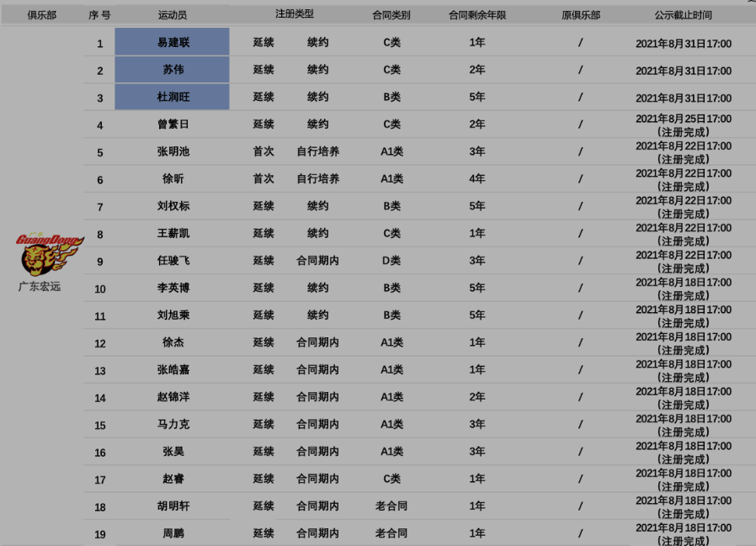Click 自行培养 in 徐昕's row
756x546 pixels.
pos(317,179)
